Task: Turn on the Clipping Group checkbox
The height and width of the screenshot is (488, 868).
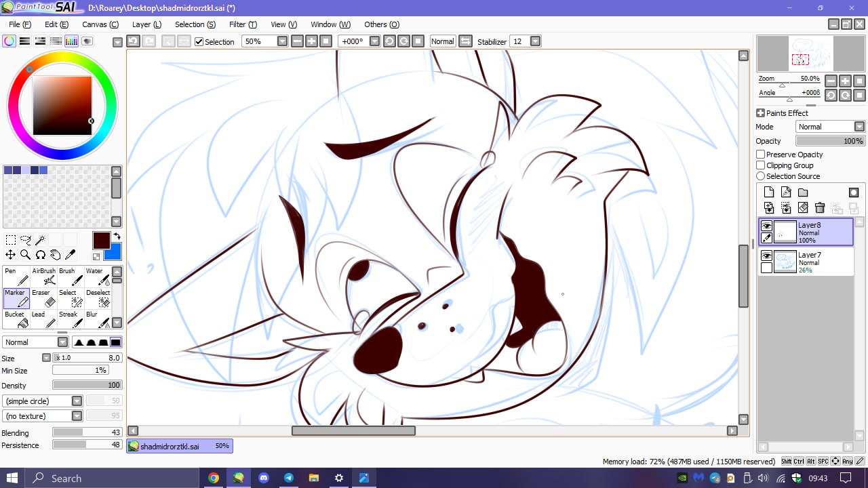Action: coord(761,165)
